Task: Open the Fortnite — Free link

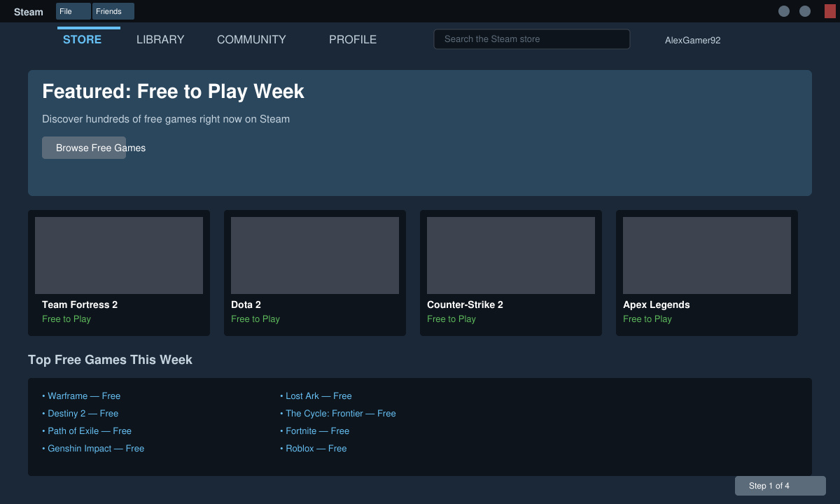Action: [x=314, y=430]
